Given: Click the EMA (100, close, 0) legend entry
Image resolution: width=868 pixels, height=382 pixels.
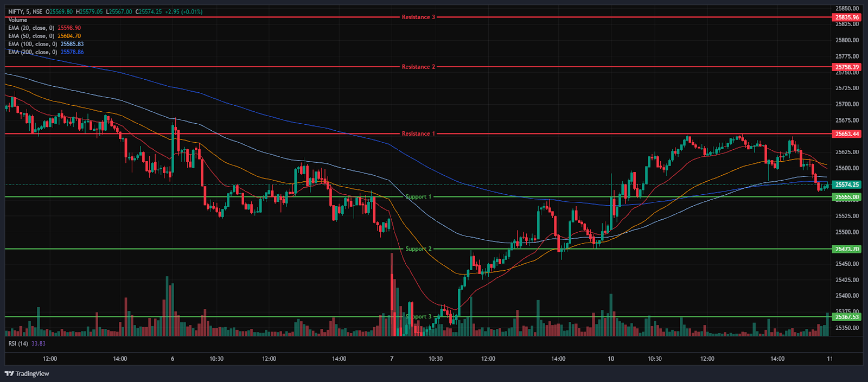Looking at the screenshot, I should [x=33, y=44].
